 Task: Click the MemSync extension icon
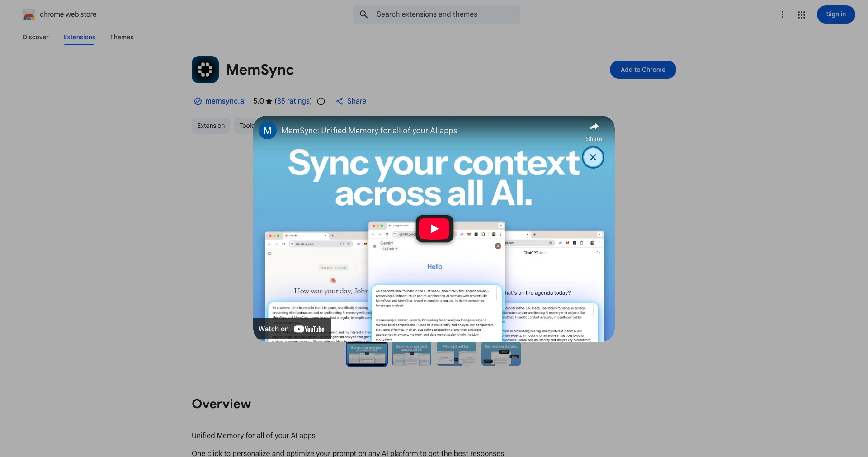coord(205,70)
